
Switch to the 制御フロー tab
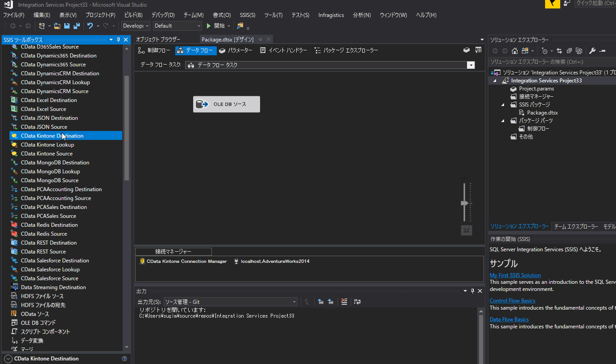point(154,50)
